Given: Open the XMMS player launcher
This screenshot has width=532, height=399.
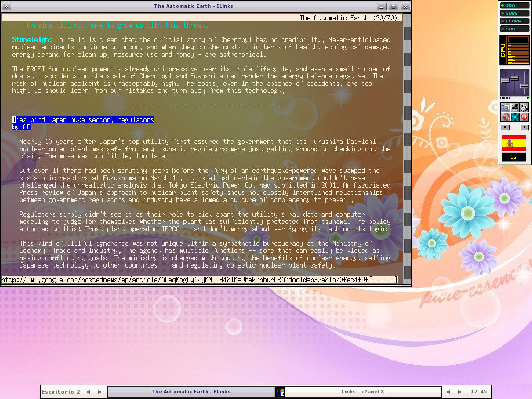Looking at the screenshot, I should tap(515, 117).
